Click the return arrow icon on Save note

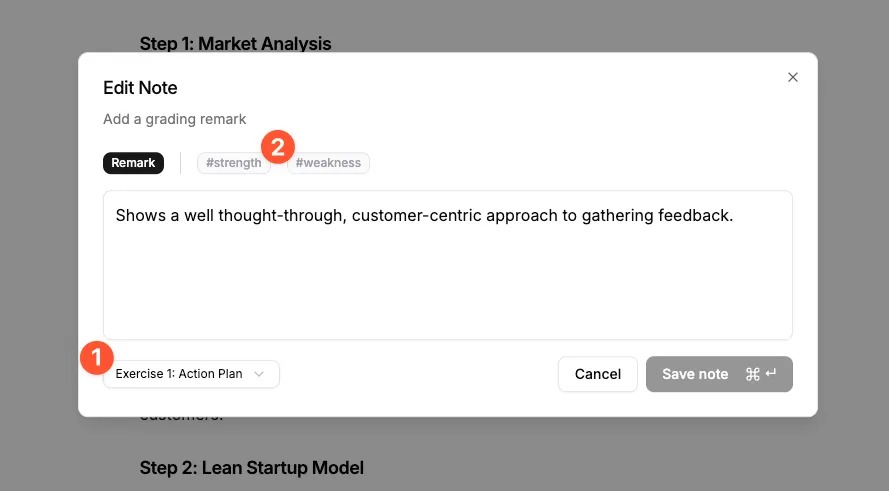coord(771,374)
